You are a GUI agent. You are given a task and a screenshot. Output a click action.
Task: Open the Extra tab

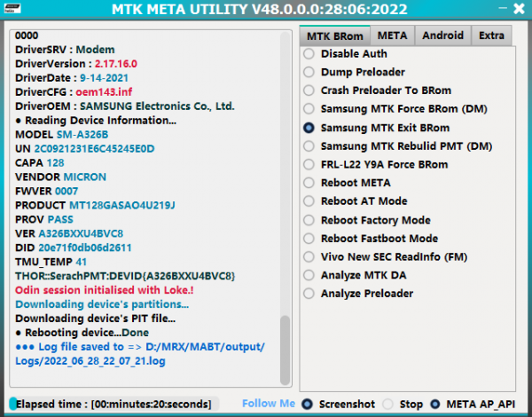pyautogui.click(x=491, y=35)
